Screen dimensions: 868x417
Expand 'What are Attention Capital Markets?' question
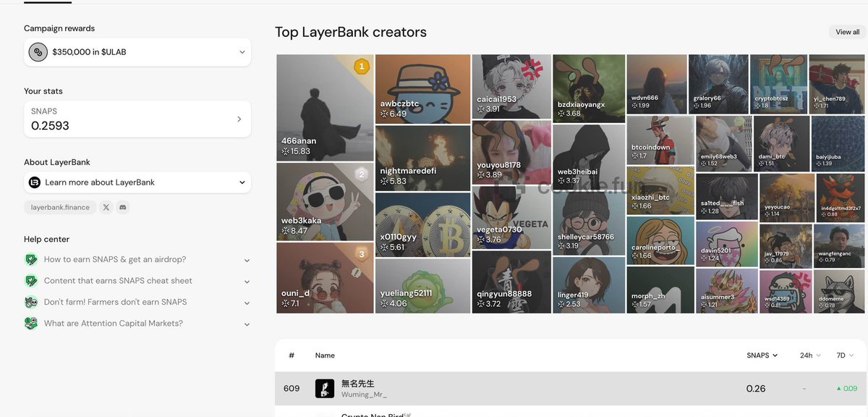[x=247, y=324]
